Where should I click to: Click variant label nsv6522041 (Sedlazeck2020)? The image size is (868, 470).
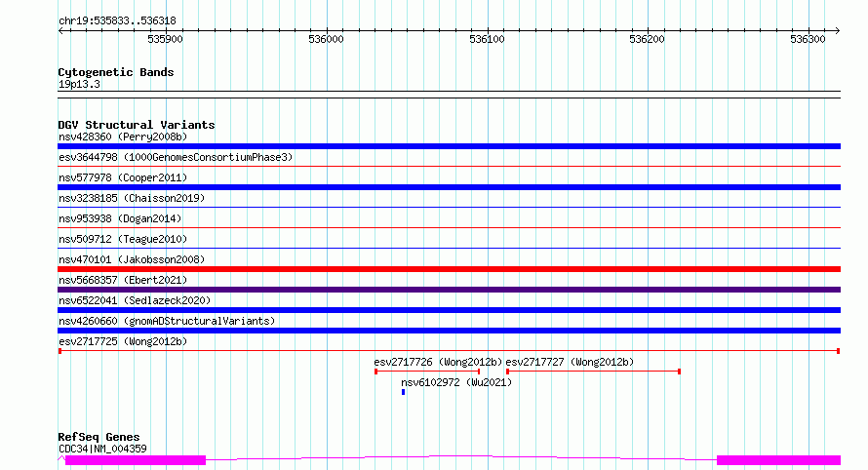[135, 300]
